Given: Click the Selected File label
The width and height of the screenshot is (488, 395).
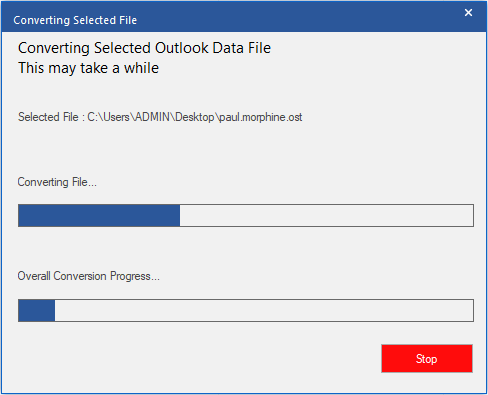Looking at the screenshot, I should [48, 117].
